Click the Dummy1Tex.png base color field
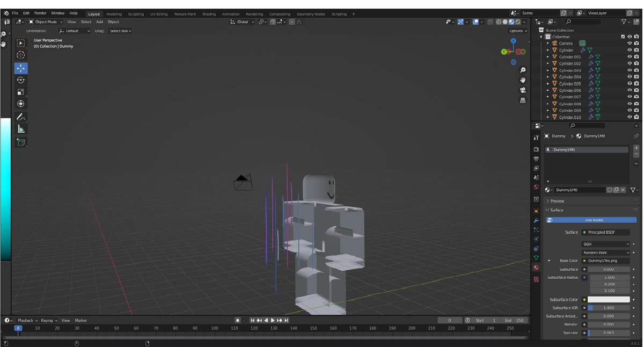The height and width of the screenshot is (347, 644). (x=606, y=261)
